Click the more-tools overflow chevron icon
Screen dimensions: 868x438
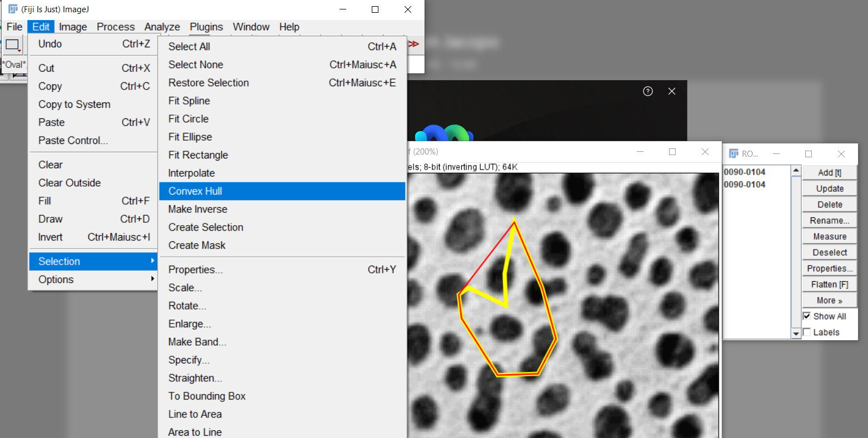414,44
